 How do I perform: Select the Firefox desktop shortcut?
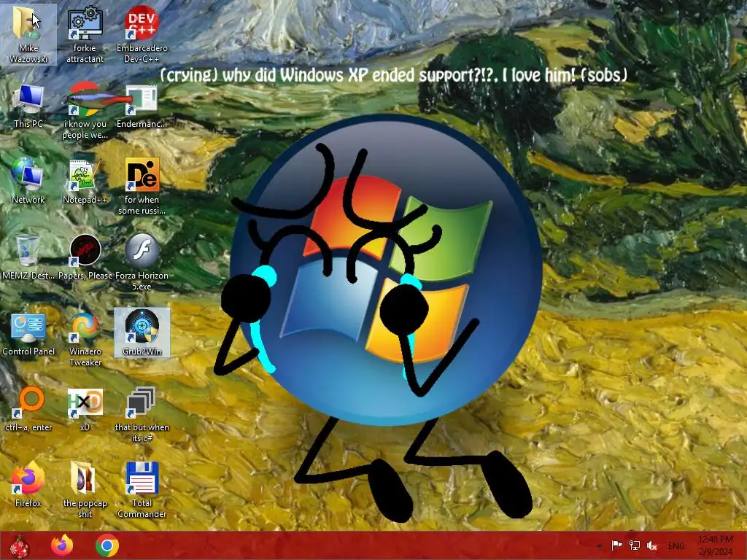(28, 485)
